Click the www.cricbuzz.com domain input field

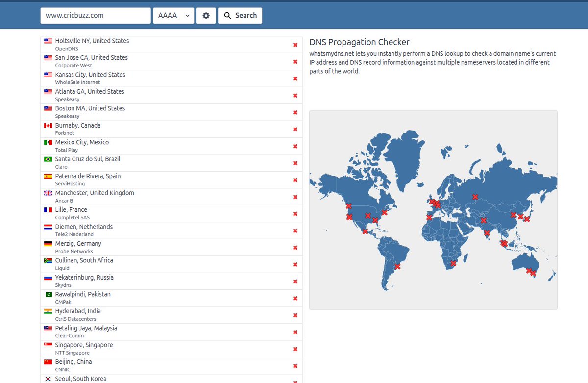(96, 15)
